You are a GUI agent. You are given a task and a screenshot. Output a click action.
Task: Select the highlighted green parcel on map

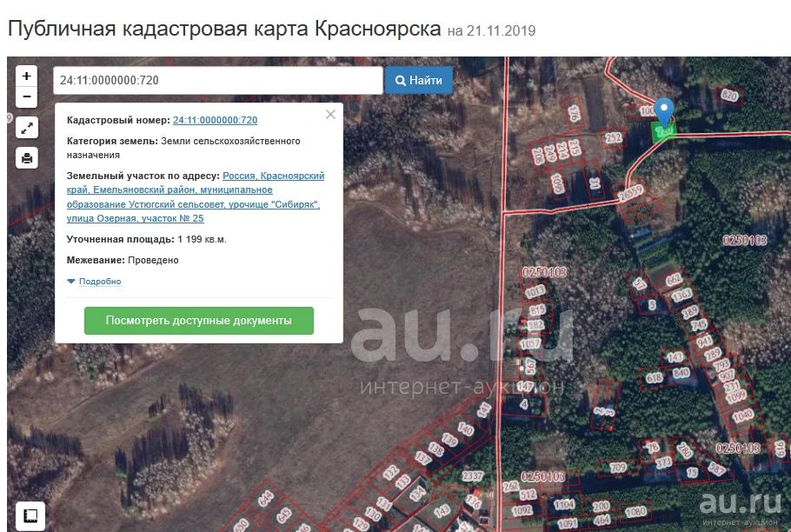663,131
